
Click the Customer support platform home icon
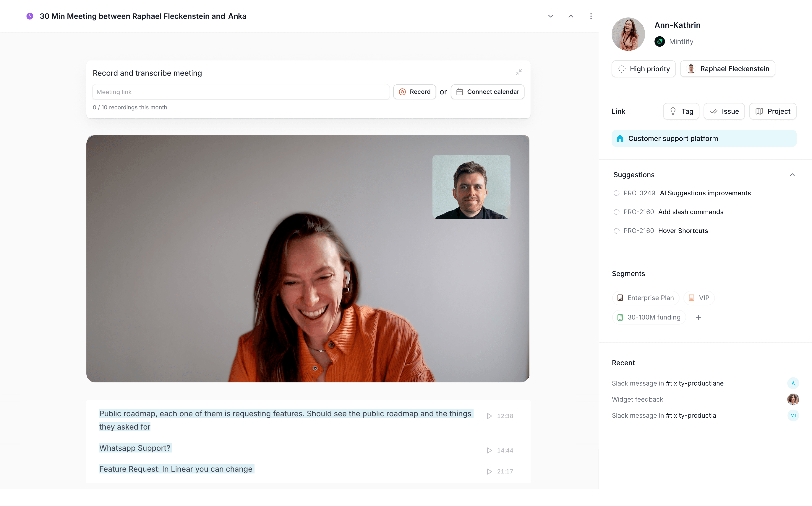[x=620, y=138]
